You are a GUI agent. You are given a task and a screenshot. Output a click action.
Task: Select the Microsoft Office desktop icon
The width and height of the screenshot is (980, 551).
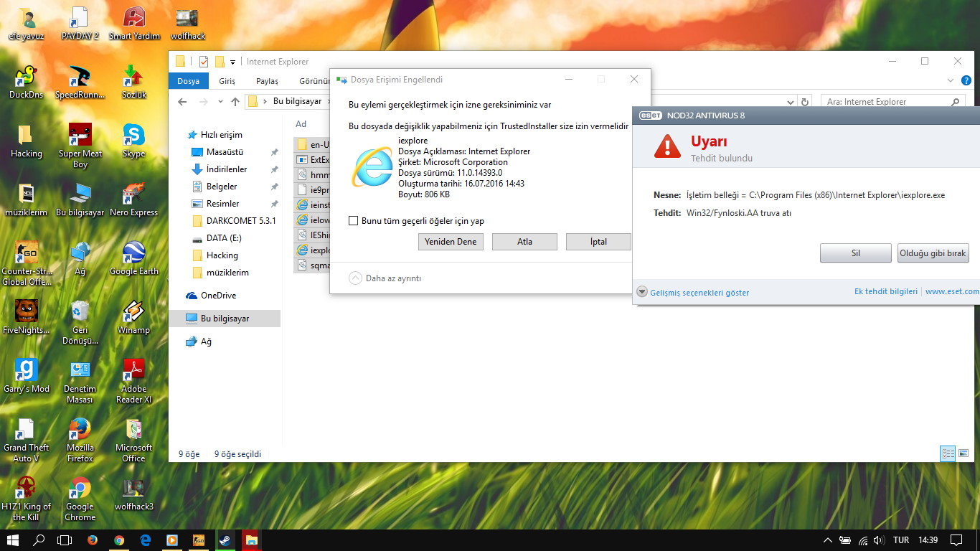134,439
